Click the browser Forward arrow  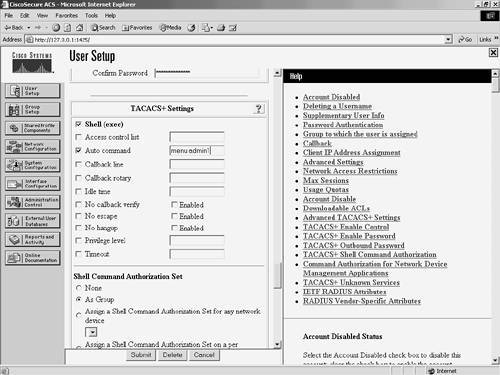point(38,28)
